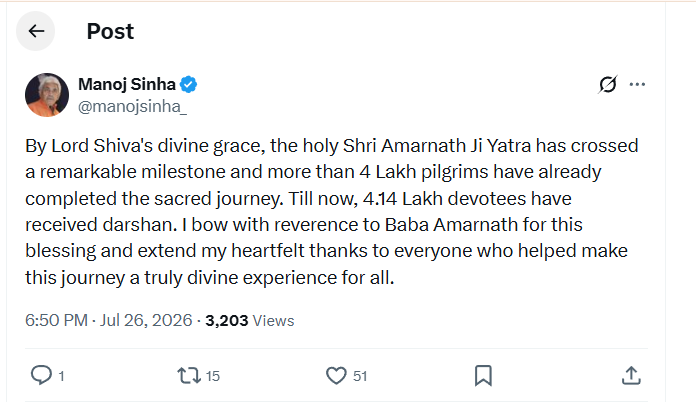View the 3,203 Views analytics
The height and width of the screenshot is (402, 696).
(249, 321)
